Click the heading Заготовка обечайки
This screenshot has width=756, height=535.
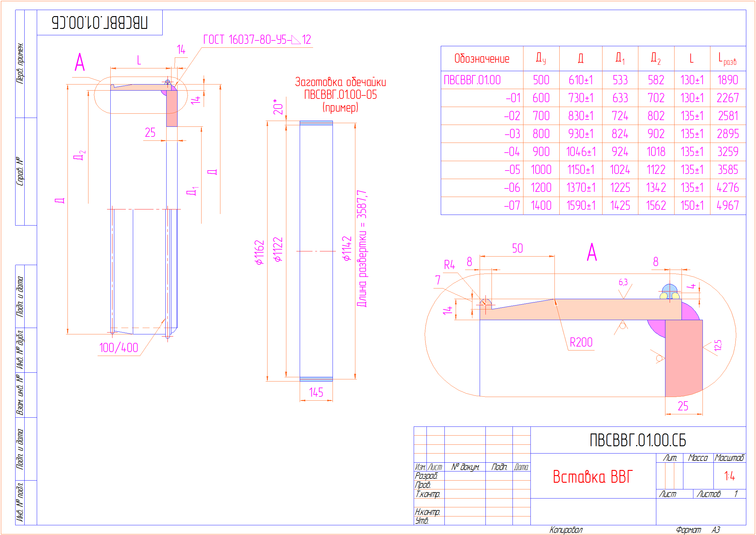click(340, 82)
